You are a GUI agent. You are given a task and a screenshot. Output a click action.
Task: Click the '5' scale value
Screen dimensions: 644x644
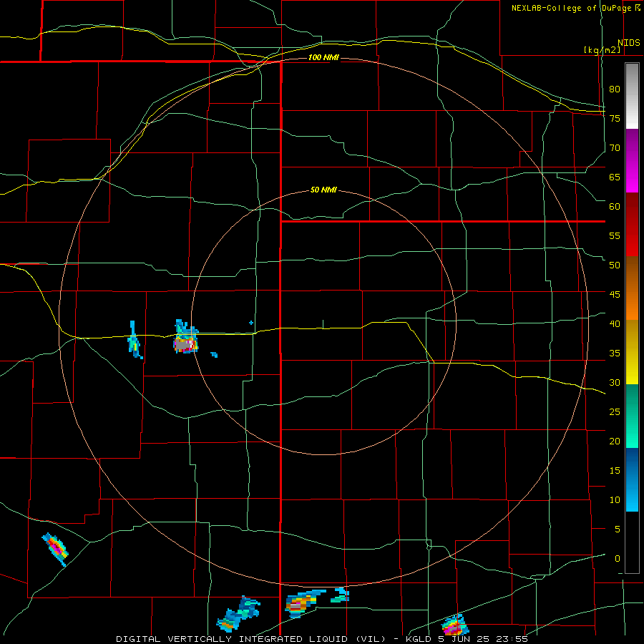pyautogui.click(x=618, y=530)
